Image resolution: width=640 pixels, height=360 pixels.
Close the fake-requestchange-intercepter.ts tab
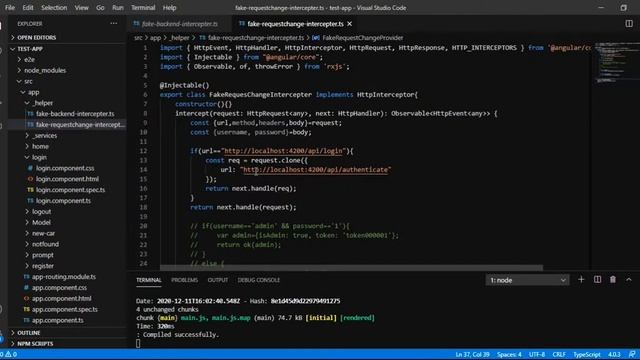[349, 24]
